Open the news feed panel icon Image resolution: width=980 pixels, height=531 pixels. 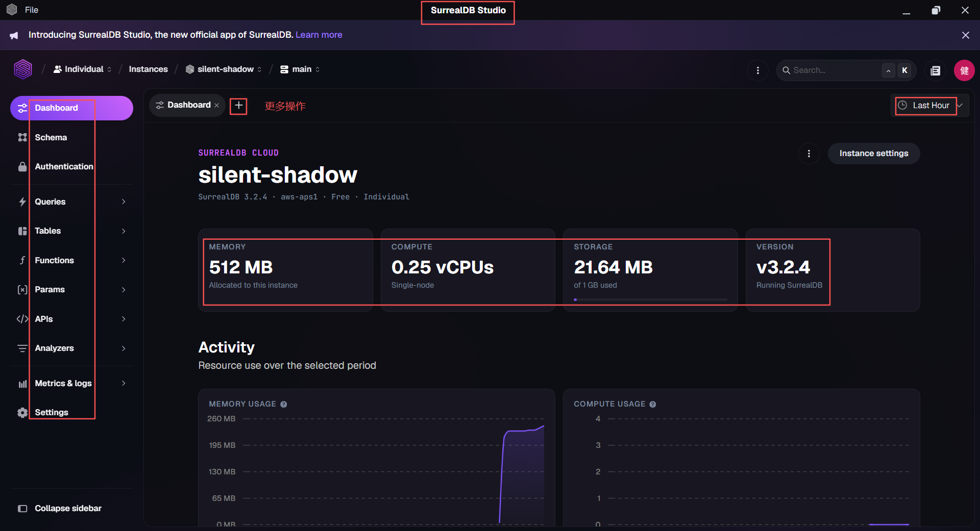pyautogui.click(x=936, y=70)
